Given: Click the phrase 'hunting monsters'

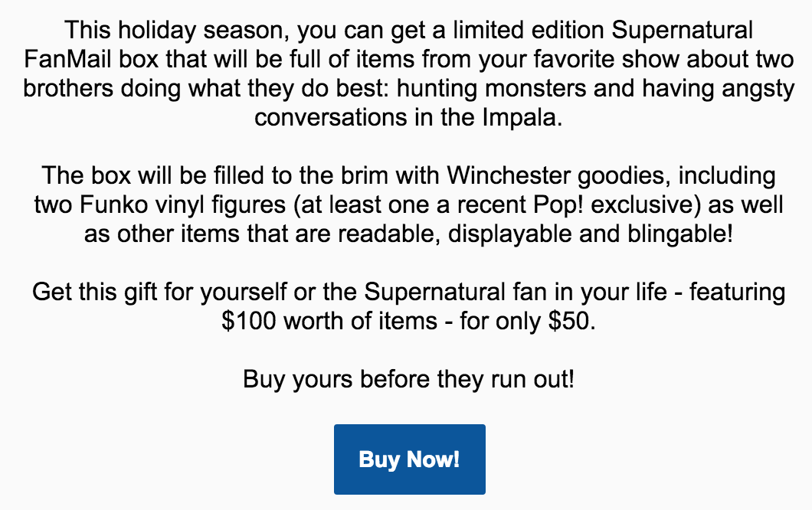Looking at the screenshot, I should pos(492,89).
